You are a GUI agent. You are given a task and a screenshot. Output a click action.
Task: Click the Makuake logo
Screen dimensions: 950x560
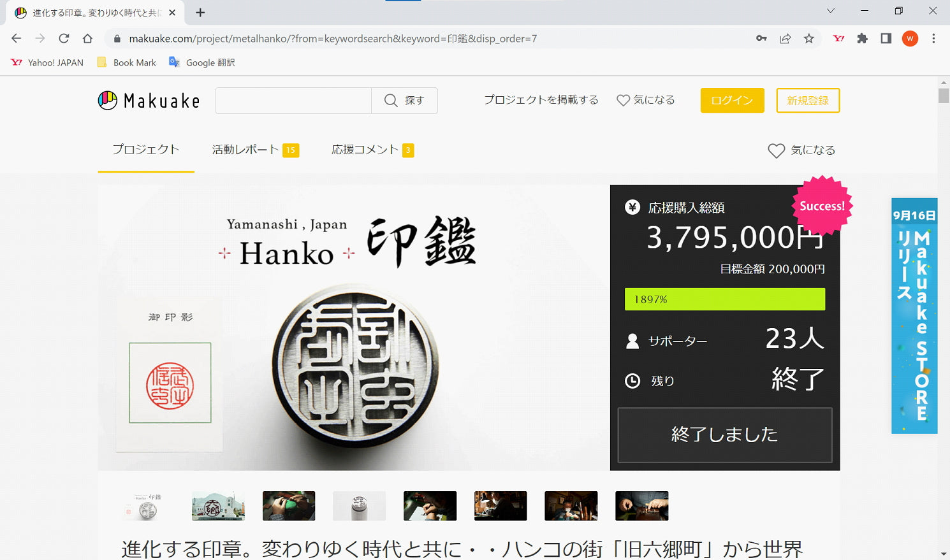click(149, 101)
